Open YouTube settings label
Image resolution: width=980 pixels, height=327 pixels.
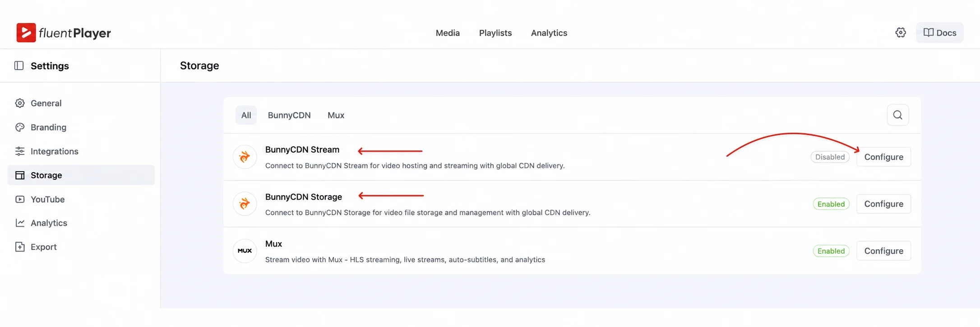(x=47, y=199)
